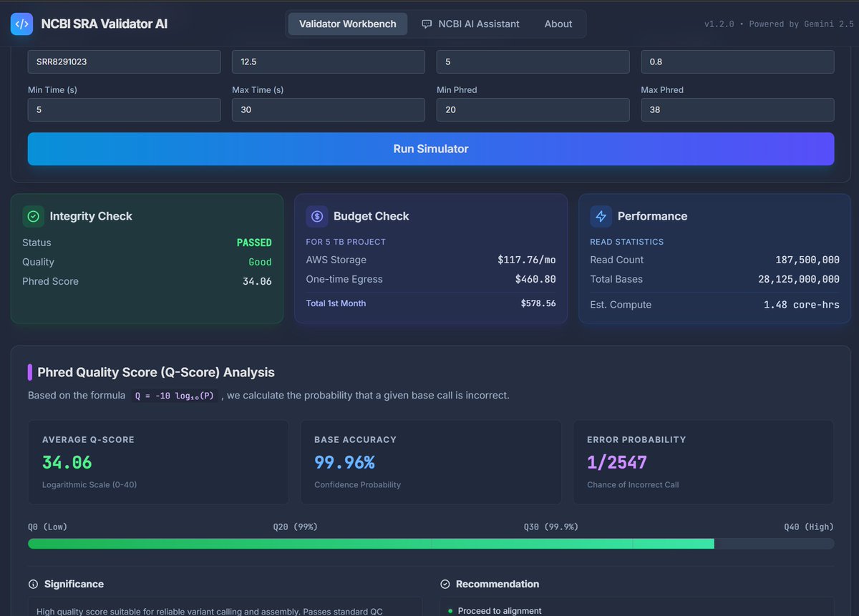Click the NCBI SRA Validator code logo icon

(21, 24)
